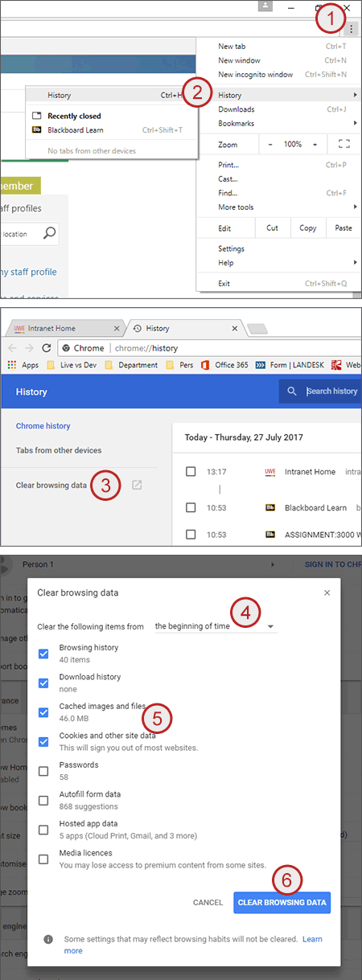Close the History tab

click(x=236, y=328)
